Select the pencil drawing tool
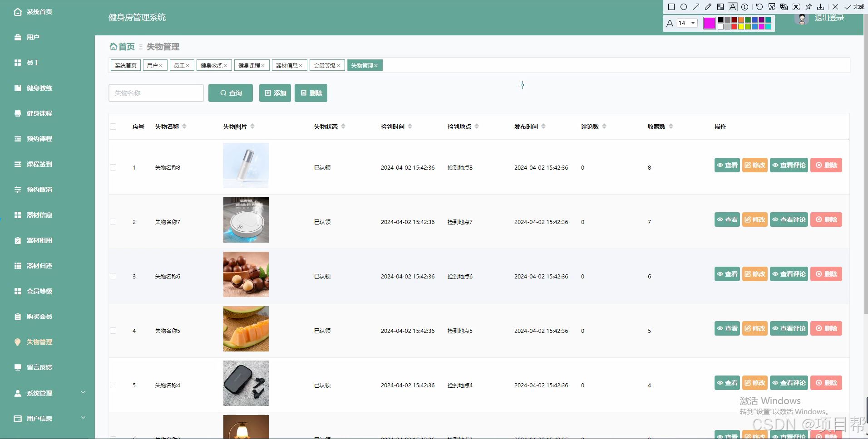Screen dimensions: 868x439 [708, 7]
